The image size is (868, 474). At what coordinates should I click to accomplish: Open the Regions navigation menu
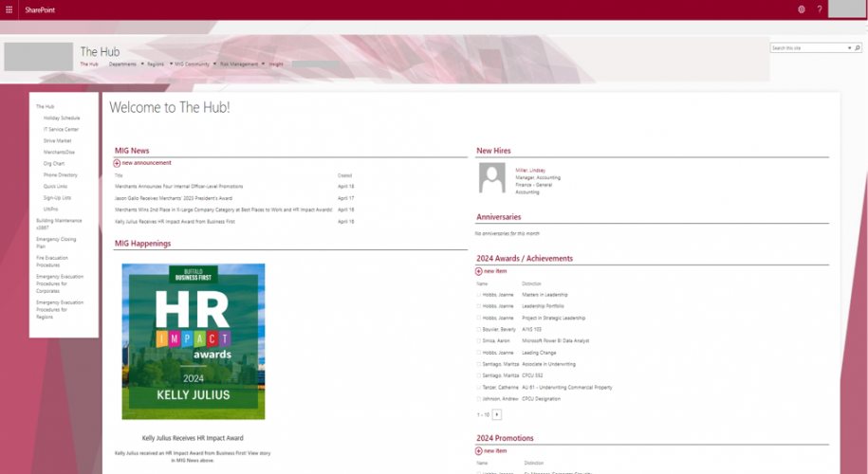[x=156, y=64]
